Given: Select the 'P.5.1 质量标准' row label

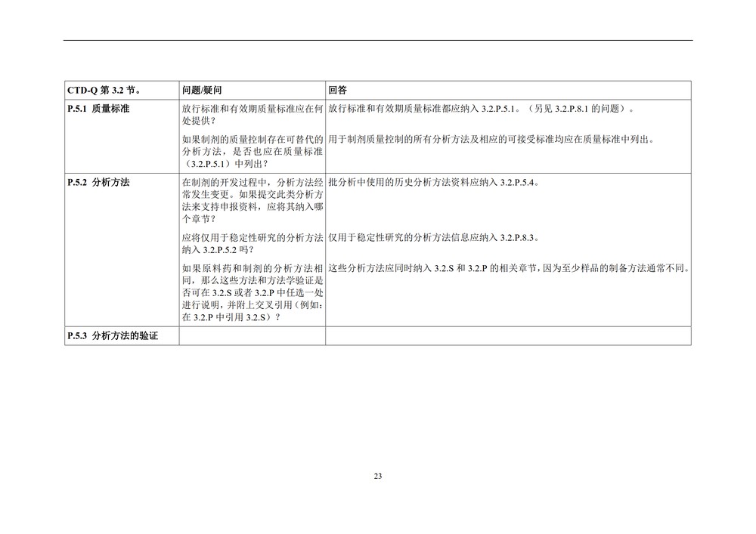Looking at the screenshot, I should point(98,109).
